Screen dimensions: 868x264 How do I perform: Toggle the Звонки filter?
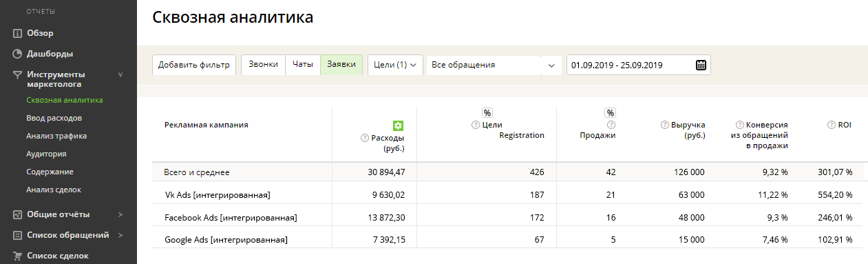tap(264, 65)
